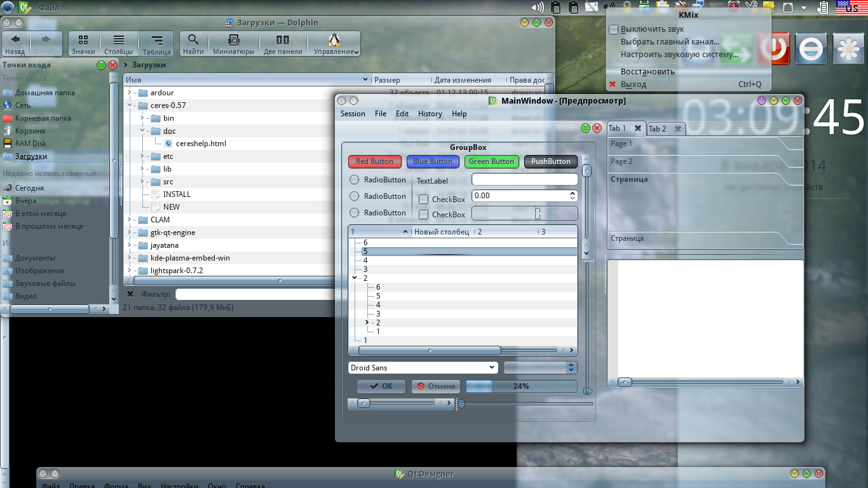Expand the nested item 2 in the preview tree
The width and height of the screenshot is (868, 488).
pos(367,323)
